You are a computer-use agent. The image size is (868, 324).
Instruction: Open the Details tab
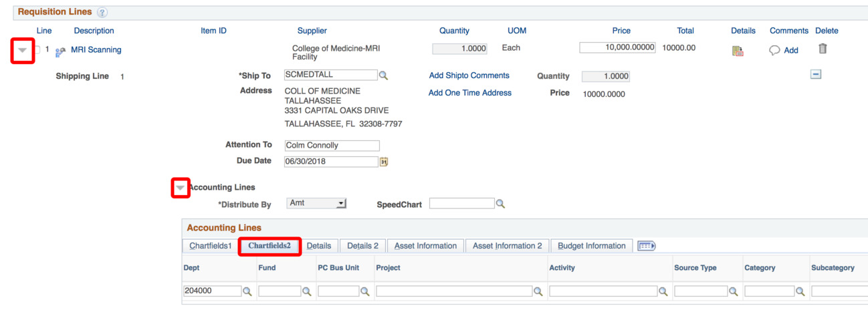coord(319,246)
